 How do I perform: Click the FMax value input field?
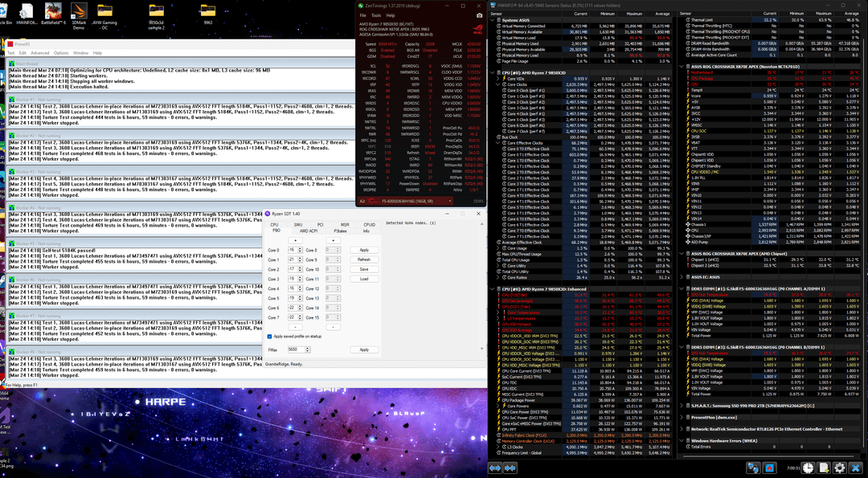click(299, 349)
